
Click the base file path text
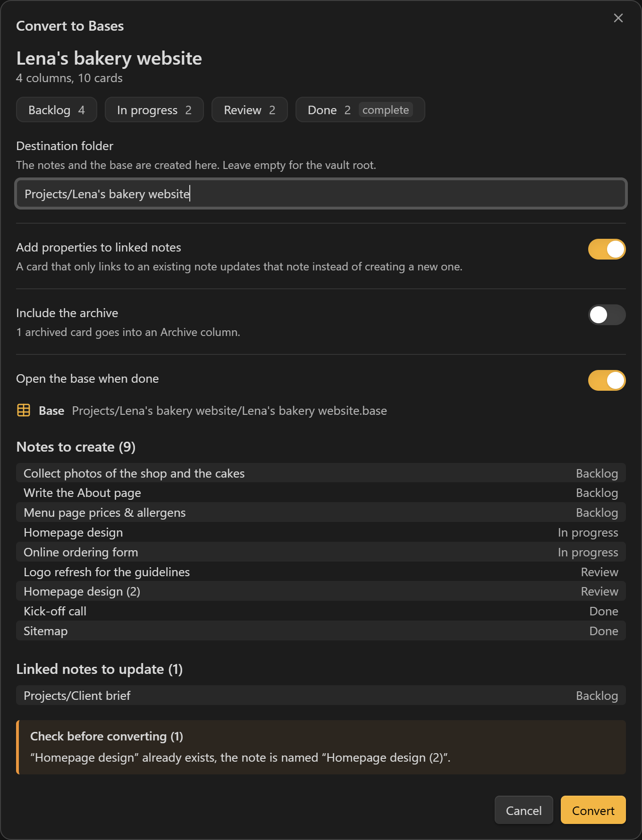click(229, 411)
